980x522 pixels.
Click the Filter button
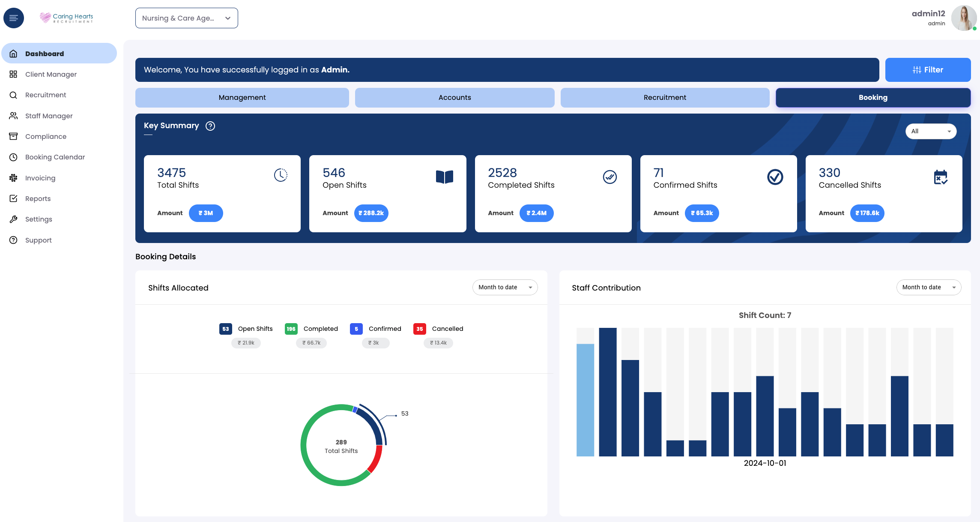pyautogui.click(x=928, y=69)
